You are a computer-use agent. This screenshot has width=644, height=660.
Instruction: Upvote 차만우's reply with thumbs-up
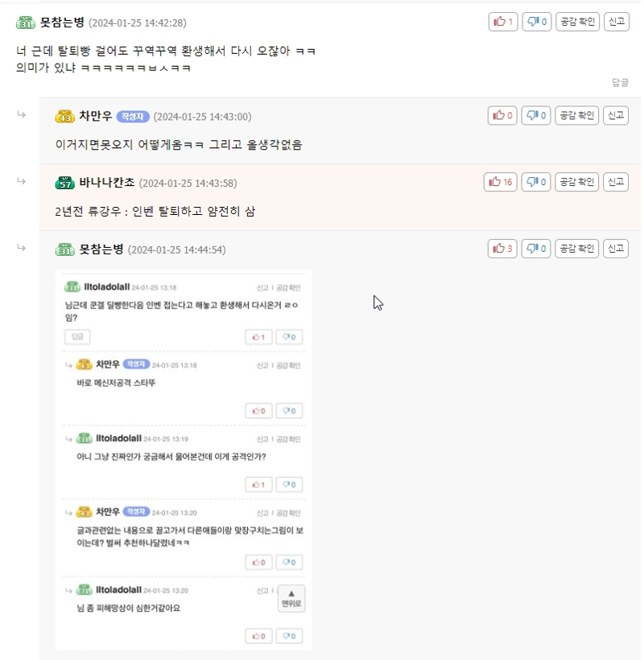502,115
